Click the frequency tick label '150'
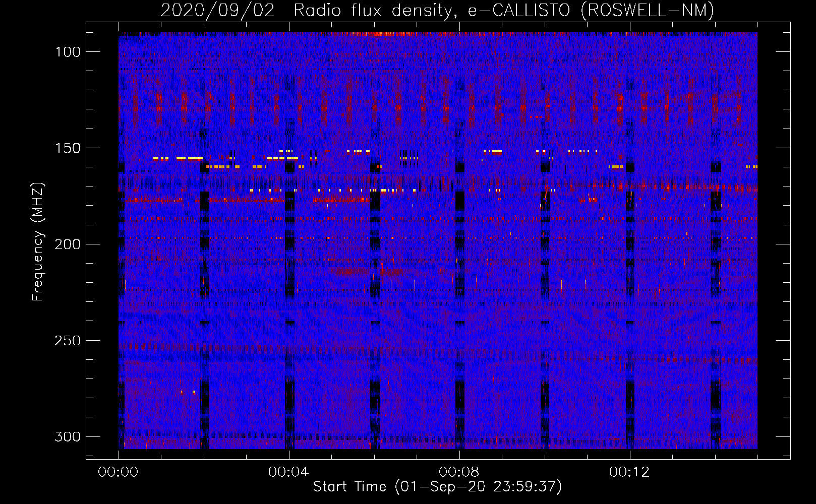The height and width of the screenshot is (504, 816). tap(68, 148)
